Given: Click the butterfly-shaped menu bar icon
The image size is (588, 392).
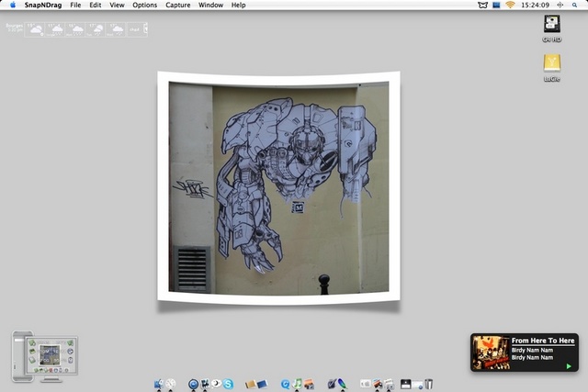Looking at the screenshot, I should coord(482,5).
